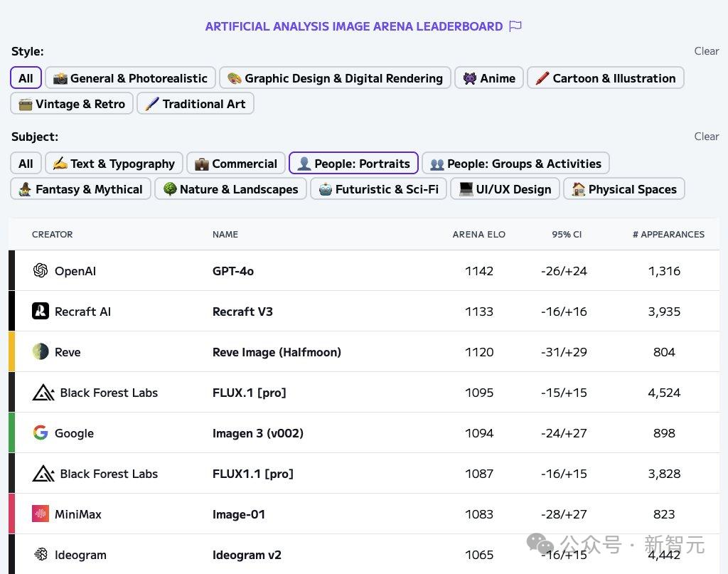The image size is (728, 574).
Task: Click the OpenAI creator name
Action: click(75, 271)
